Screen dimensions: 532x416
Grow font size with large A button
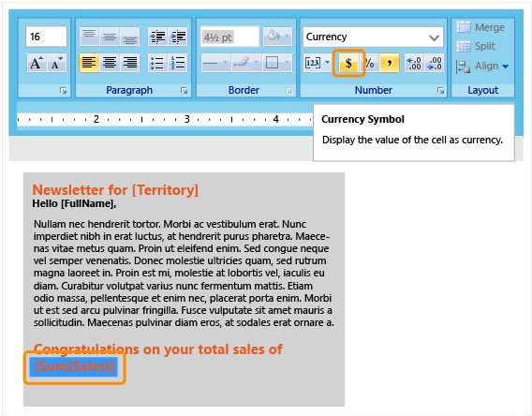37,63
